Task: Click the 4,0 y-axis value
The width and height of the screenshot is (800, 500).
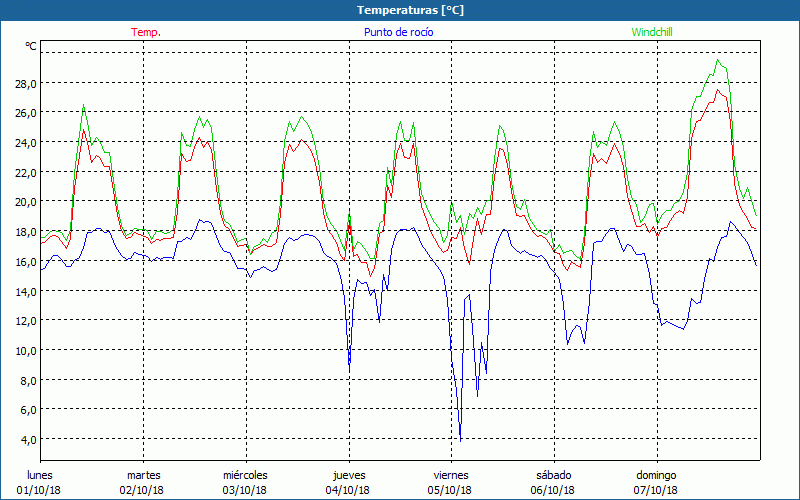Action: tap(28, 440)
